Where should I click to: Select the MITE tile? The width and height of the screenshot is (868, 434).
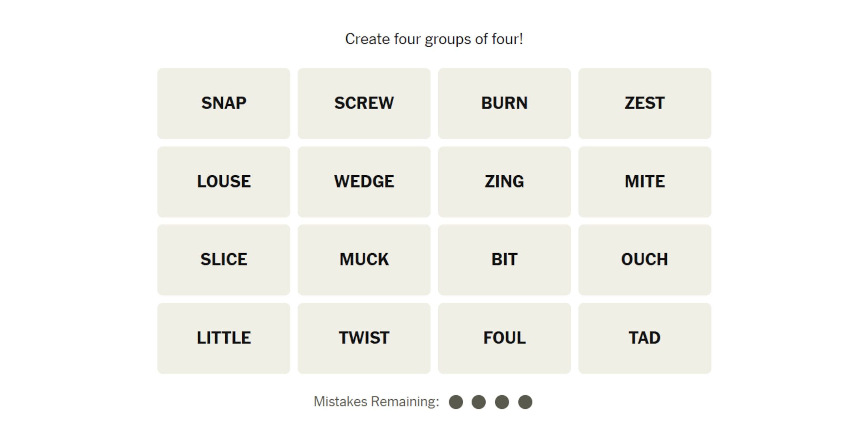pyautogui.click(x=645, y=182)
